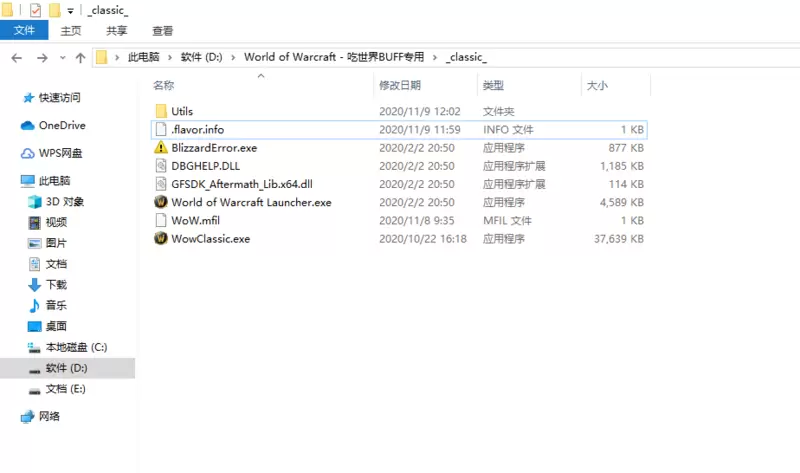Select WPS网盘 in the sidebar
The image size is (800, 473).
60,153
